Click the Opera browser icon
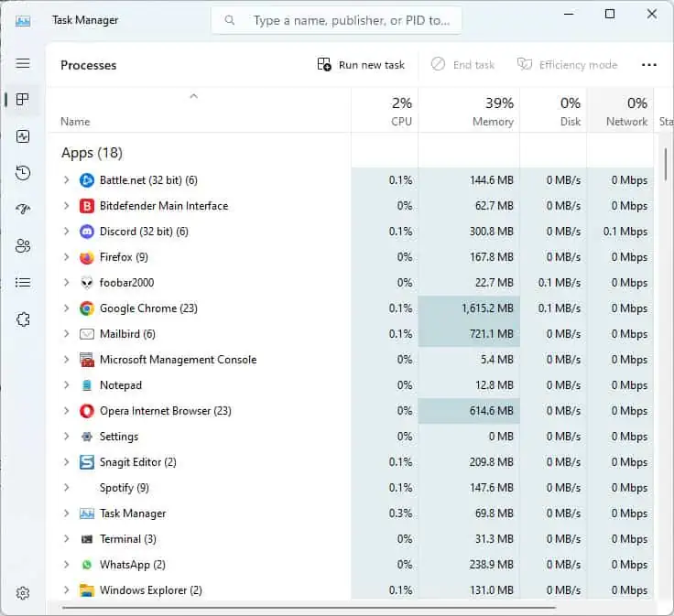 click(87, 411)
